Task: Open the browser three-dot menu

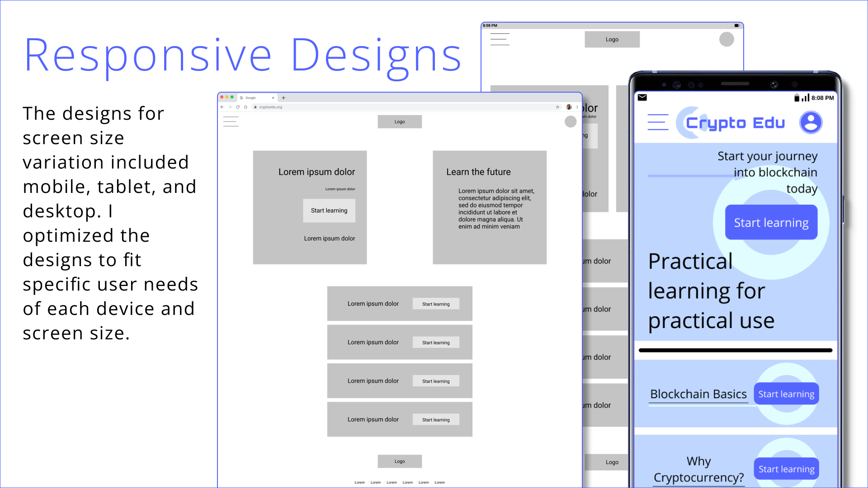Action: 577,107
